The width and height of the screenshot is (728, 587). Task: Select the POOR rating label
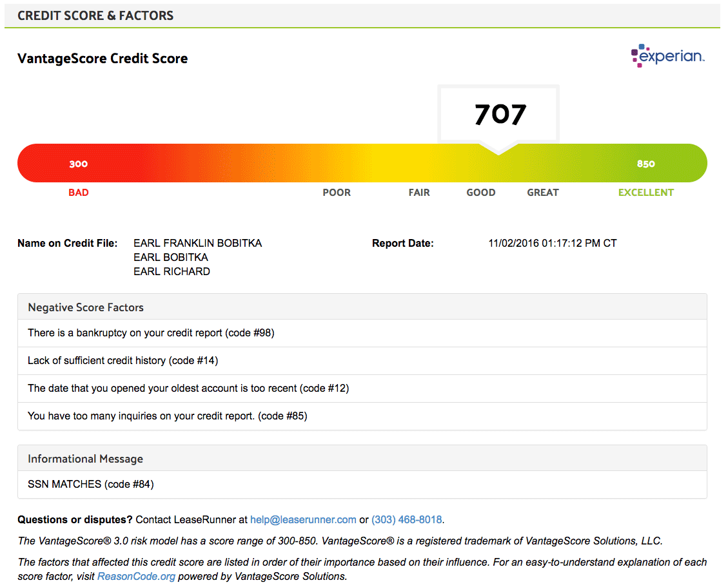tap(337, 193)
